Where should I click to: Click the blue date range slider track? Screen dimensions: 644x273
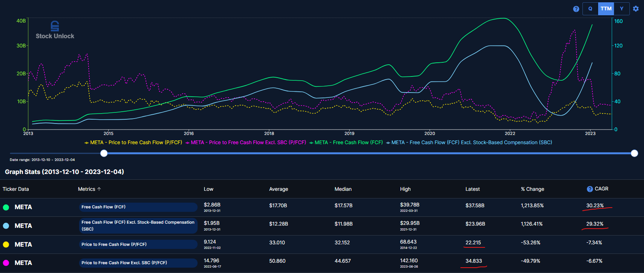pos(369,153)
